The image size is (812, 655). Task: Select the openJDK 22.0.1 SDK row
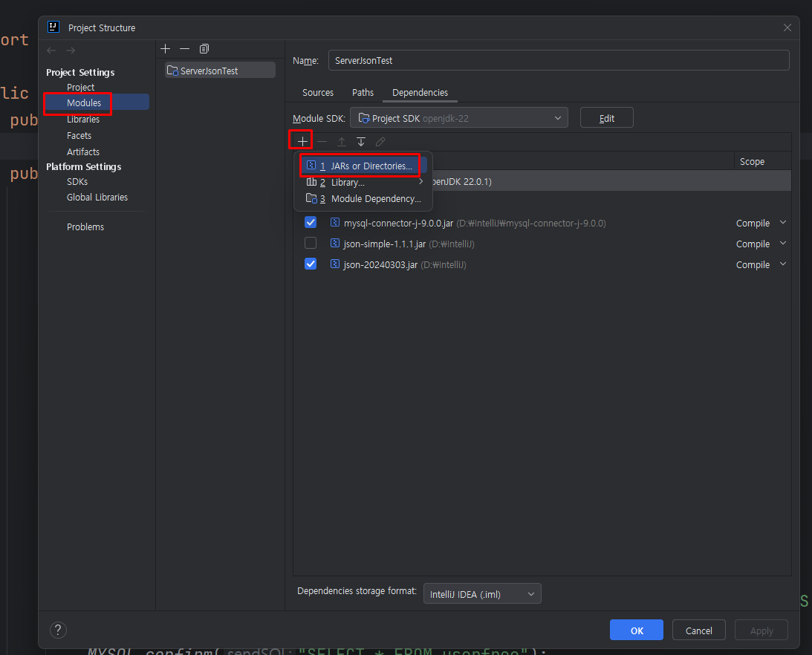(x=542, y=182)
